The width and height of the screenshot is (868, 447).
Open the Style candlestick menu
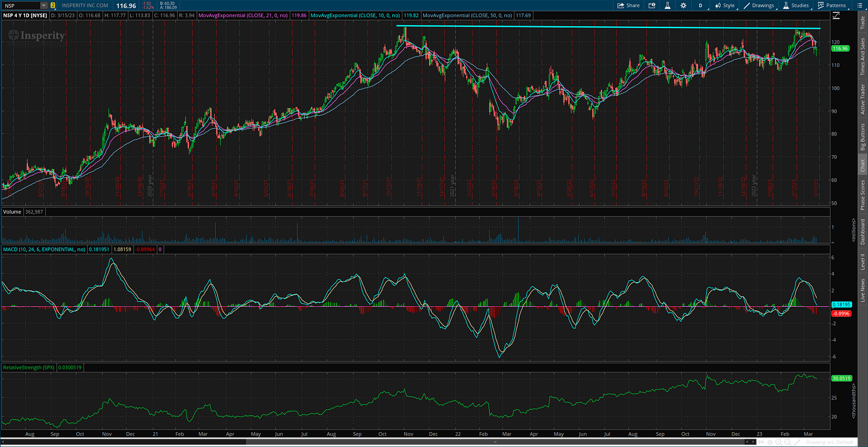725,5
